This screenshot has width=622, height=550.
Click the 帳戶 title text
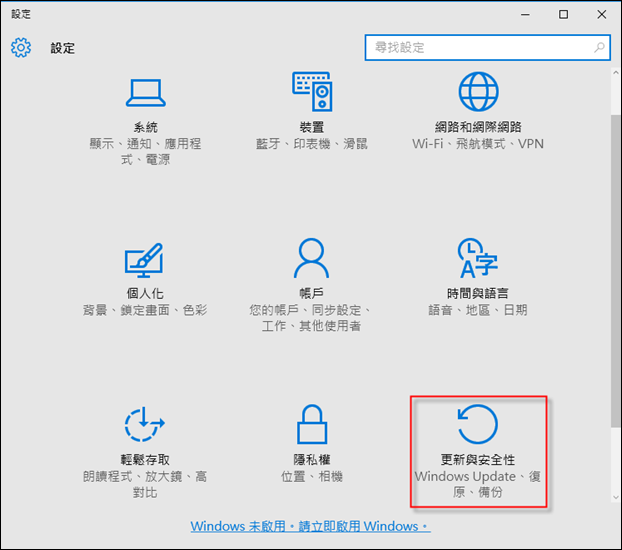pos(311,294)
